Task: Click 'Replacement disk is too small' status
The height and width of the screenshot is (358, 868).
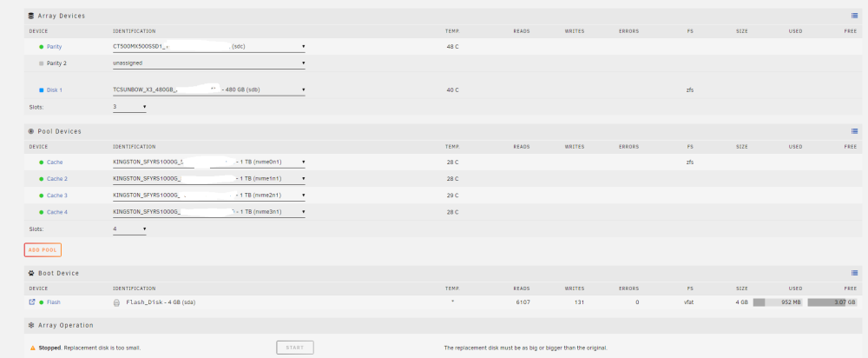Action: click(102, 348)
